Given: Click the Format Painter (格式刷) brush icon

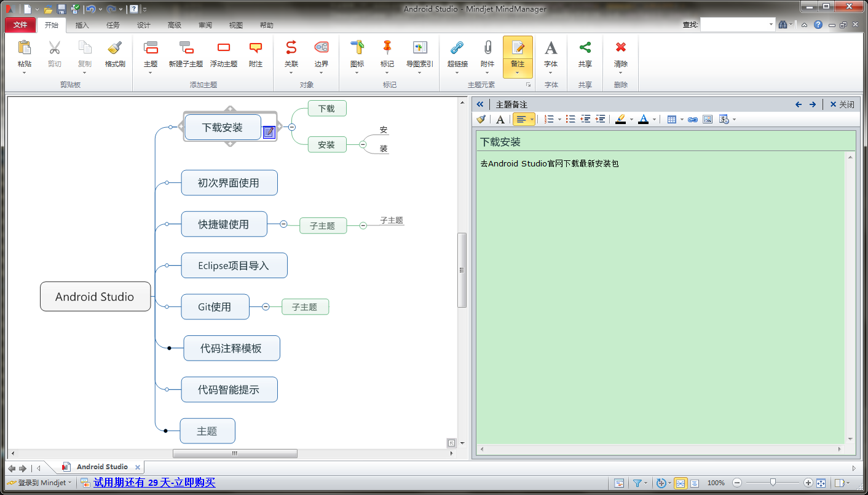Looking at the screenshot, I should [115, 48].
